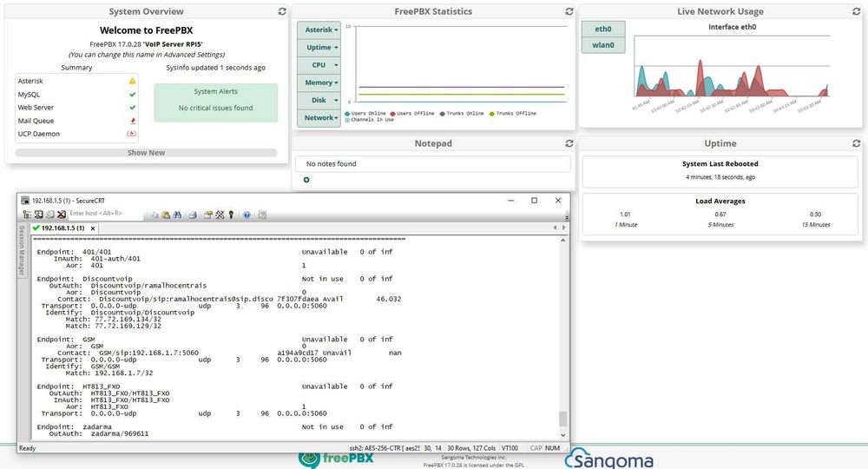868x469 pixels.
Task: Click the SecureCRT title bar application icon
Action: tap(25, 201)
